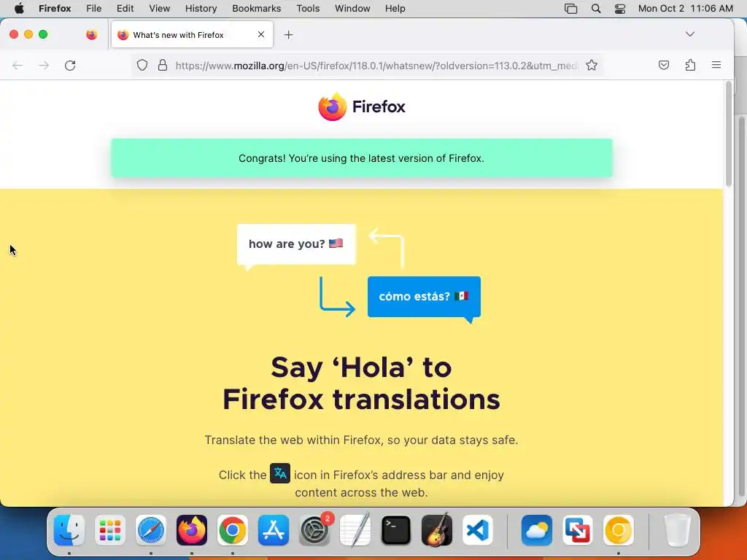Open TextEdit from the Dock
This screenshot has width=747, height=560.
[355, 530]
